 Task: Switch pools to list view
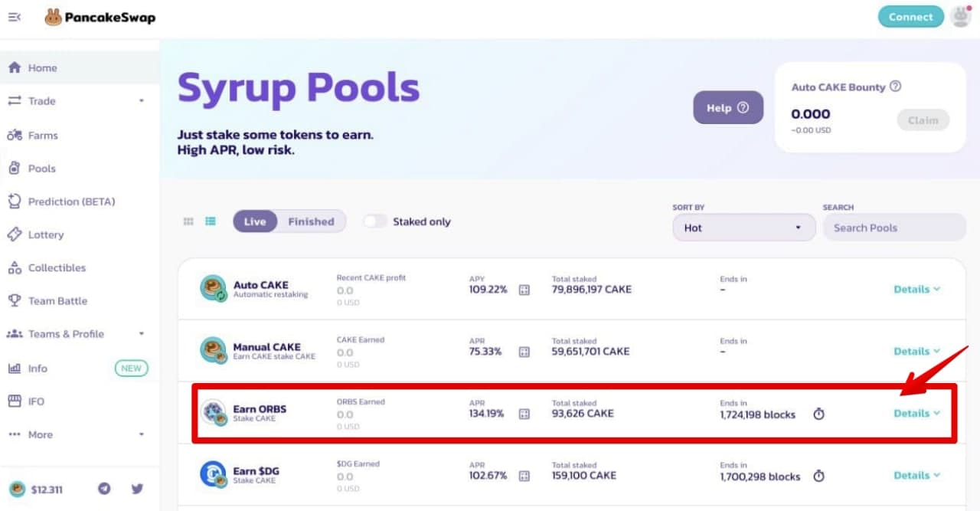[211, 221]
